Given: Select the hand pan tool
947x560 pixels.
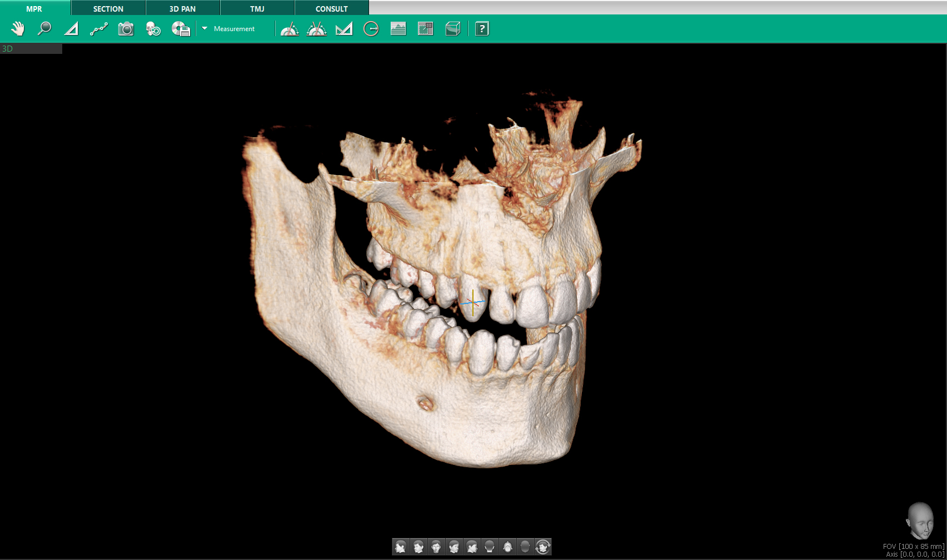Looking at the screenshot, I should 18,29.
